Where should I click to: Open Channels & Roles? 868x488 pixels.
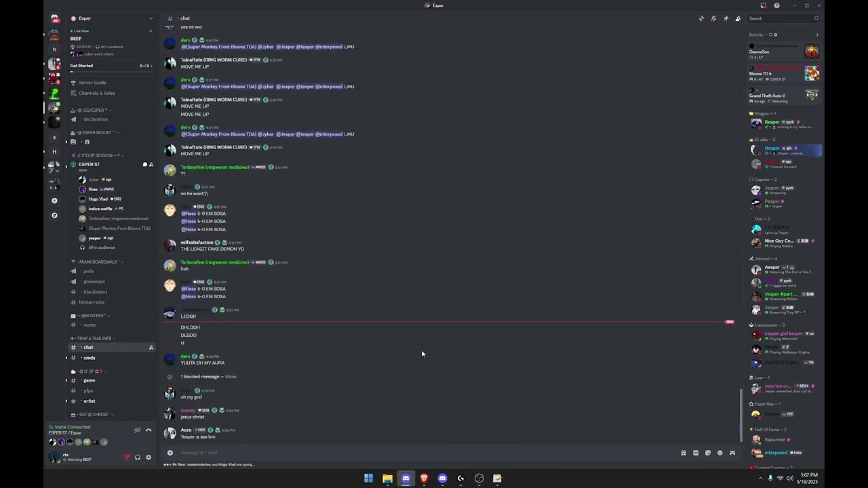coord(96,93)
